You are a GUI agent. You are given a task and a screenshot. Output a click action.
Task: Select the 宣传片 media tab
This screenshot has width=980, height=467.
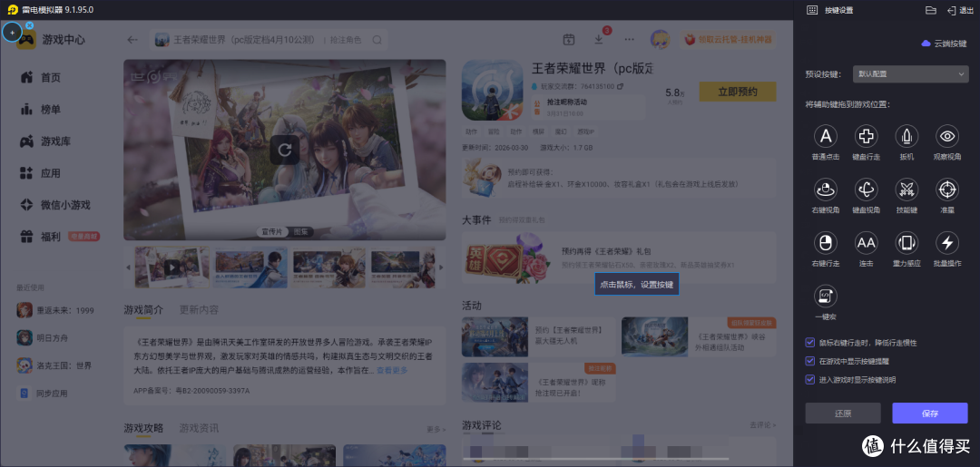271,231
